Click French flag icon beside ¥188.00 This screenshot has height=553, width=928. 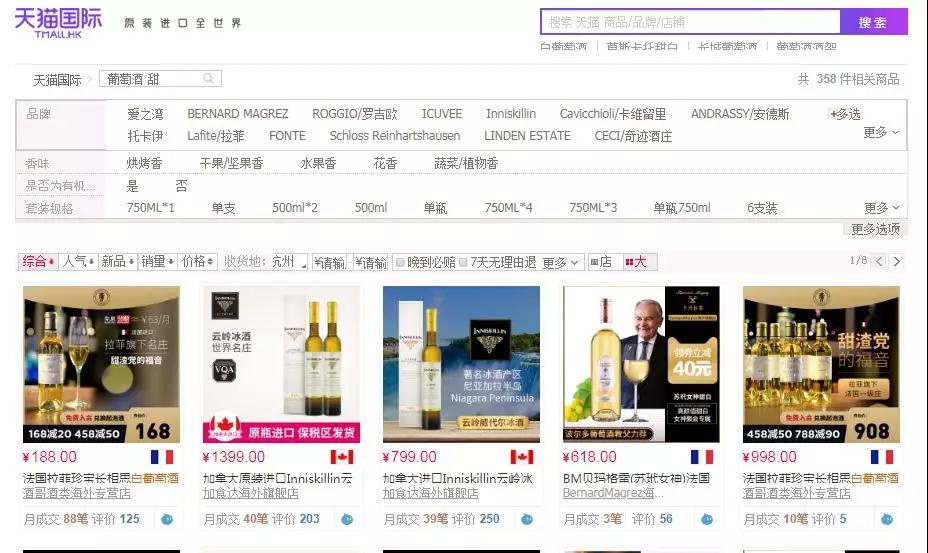click(162, 457)
